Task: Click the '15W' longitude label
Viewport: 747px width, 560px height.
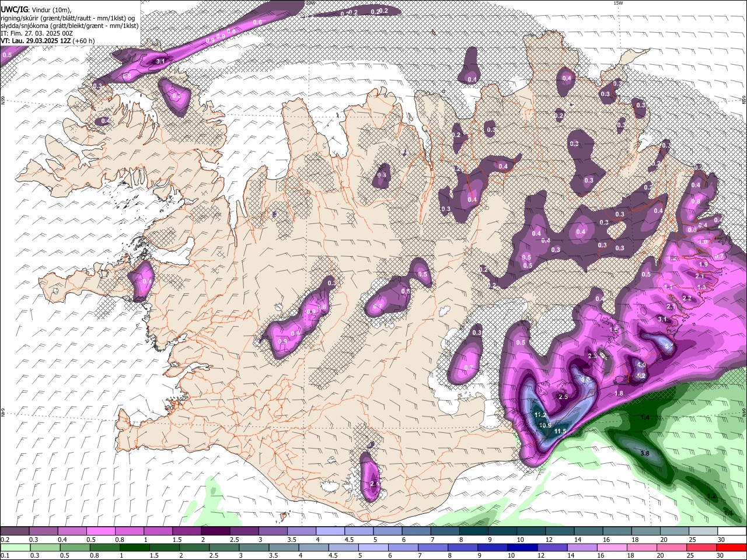Action: pos(618,3)
